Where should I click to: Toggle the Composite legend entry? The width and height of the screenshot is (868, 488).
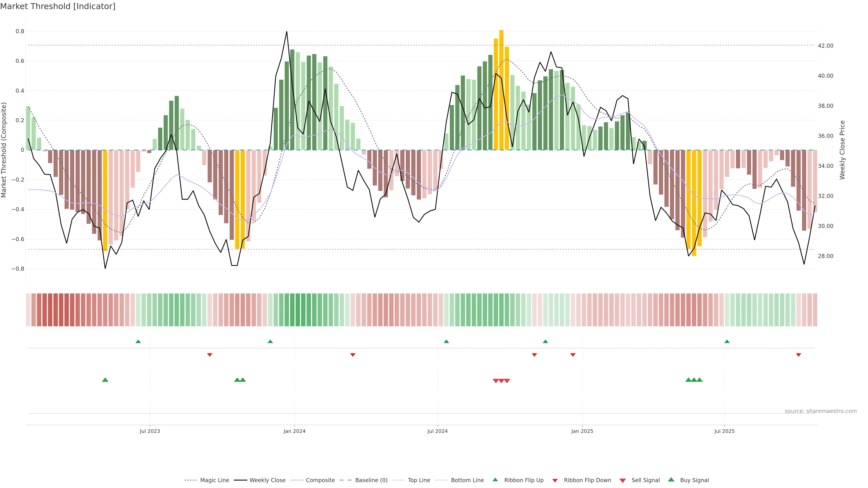point(320,480)
